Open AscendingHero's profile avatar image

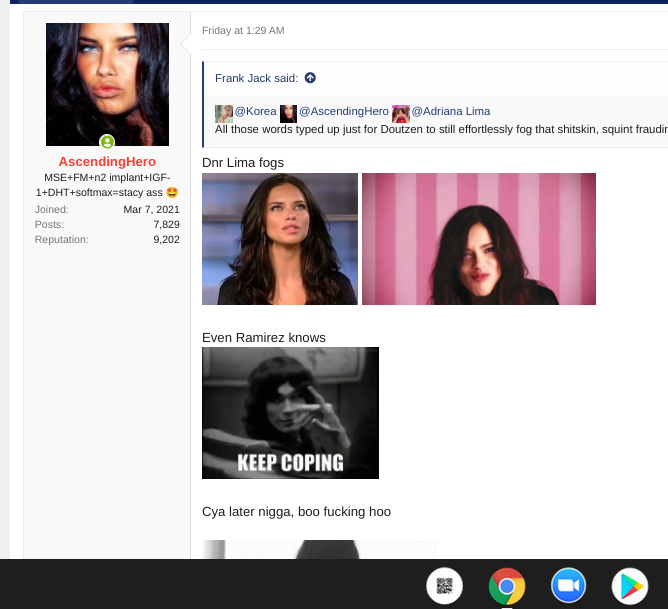[107, 84]
